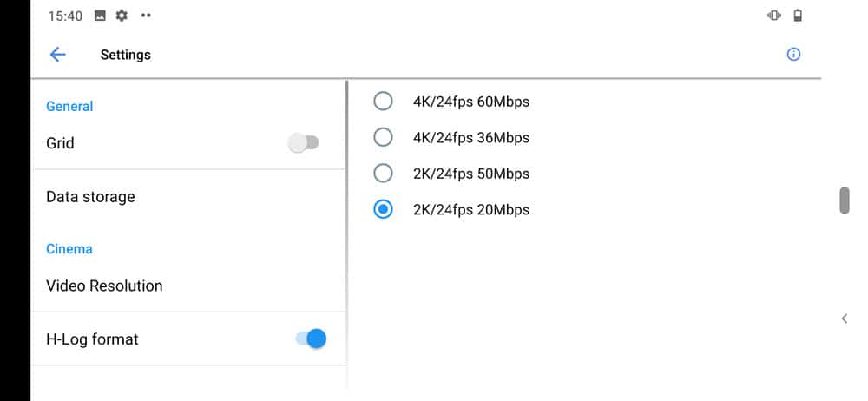The height and width of the screenshot is (401, 868).
Task: Tap the Grid setting label
Action: tap(60, 143)
